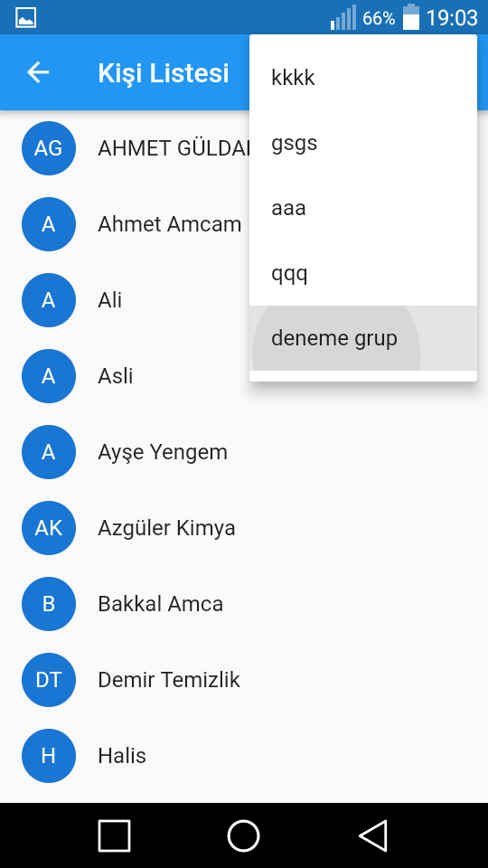Select the deneme grup menu item
The height and width of the screenshot is (868, 488).
[363, 338]
